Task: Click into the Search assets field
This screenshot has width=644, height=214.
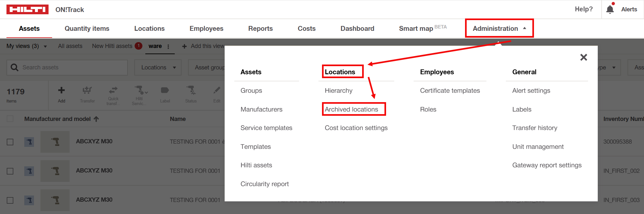Action: 67,67
